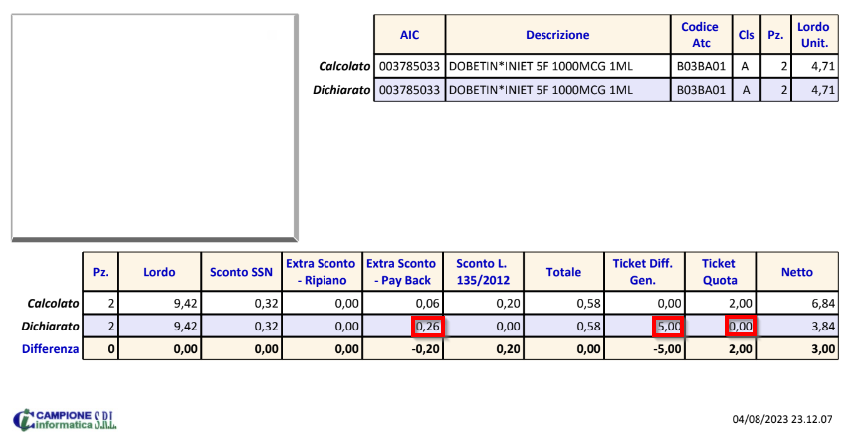Viewport: 868px width, 440px height.
Task: Select the Descrizione column header
Action: [x=557, y=35]
